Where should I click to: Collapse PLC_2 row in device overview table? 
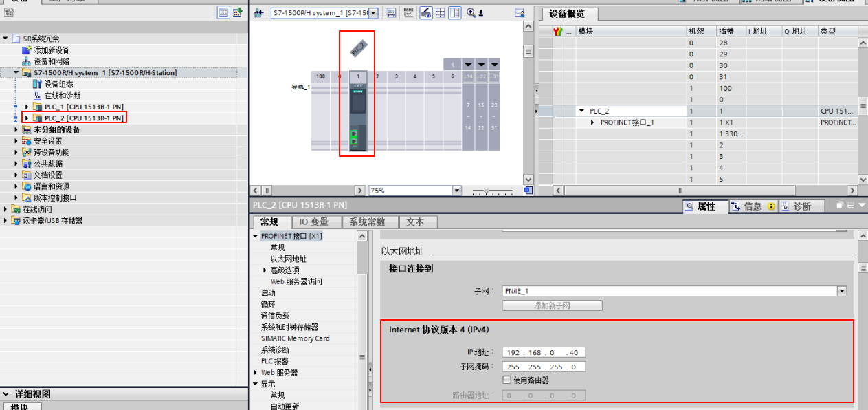582,111
